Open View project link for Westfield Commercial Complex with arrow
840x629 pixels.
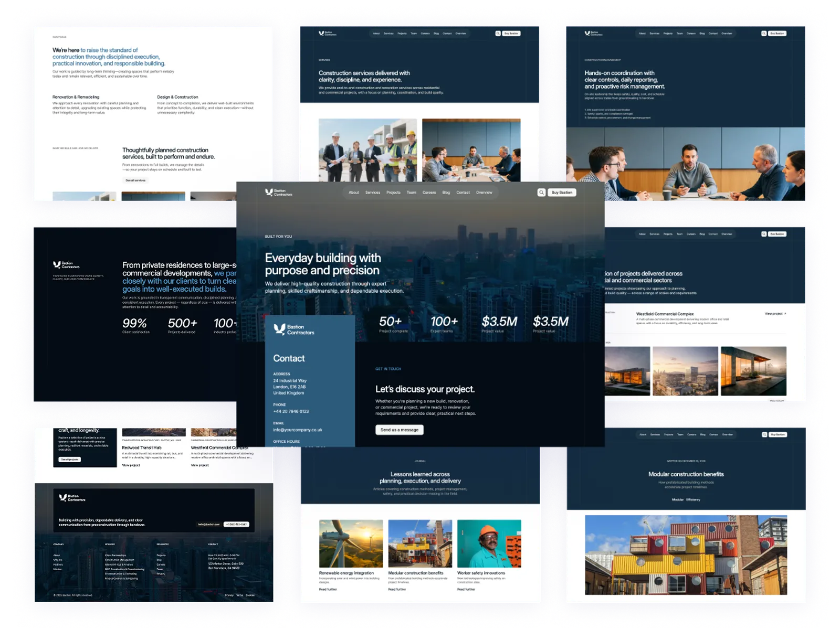click(x=775, y=314)
